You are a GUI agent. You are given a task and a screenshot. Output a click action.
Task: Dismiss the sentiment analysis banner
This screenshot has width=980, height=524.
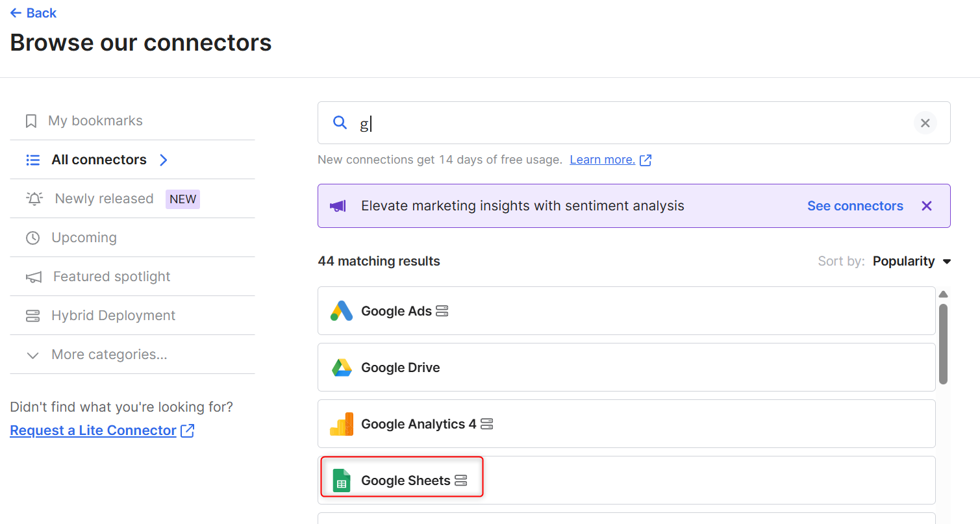click(x=927, y=206)
